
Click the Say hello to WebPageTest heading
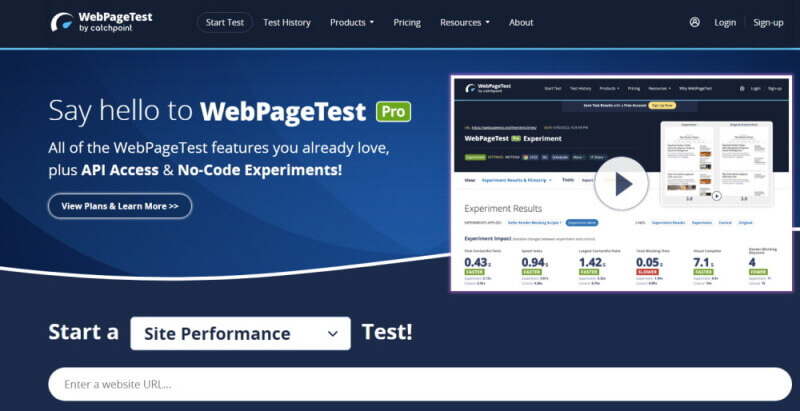[x=207, y=111]
